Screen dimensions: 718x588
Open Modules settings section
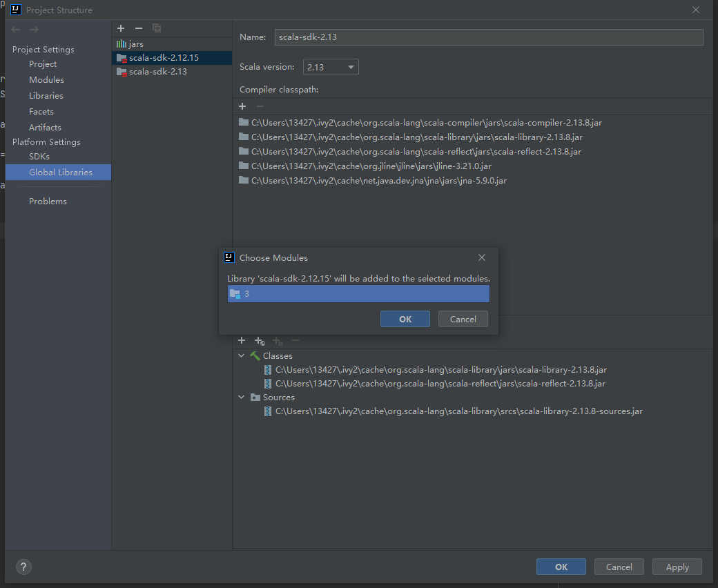coord(47,79)
